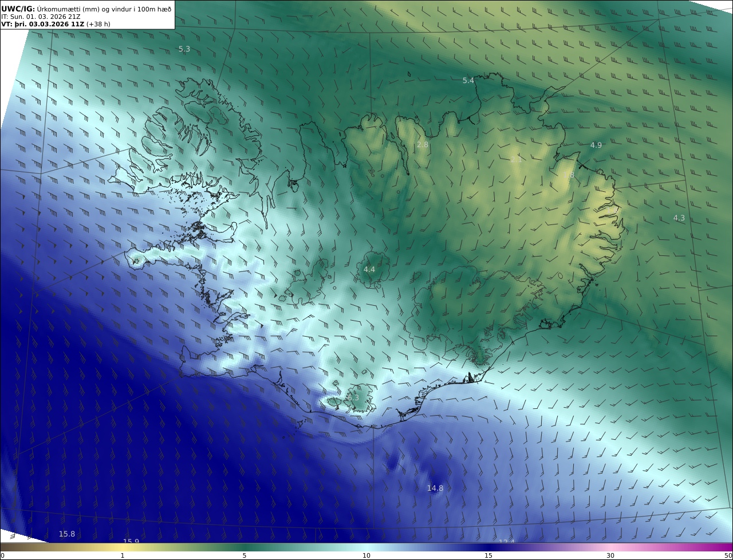Click the 10 tick label on the colorbar
Image resolution: width=733 pixels, height=560 pixels.
point(366,555)
